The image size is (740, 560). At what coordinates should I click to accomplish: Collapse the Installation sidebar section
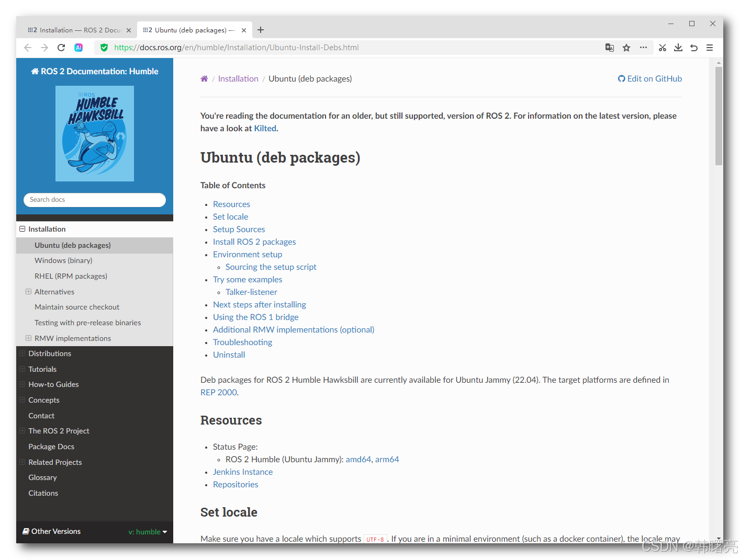click(x=23, y=229)
